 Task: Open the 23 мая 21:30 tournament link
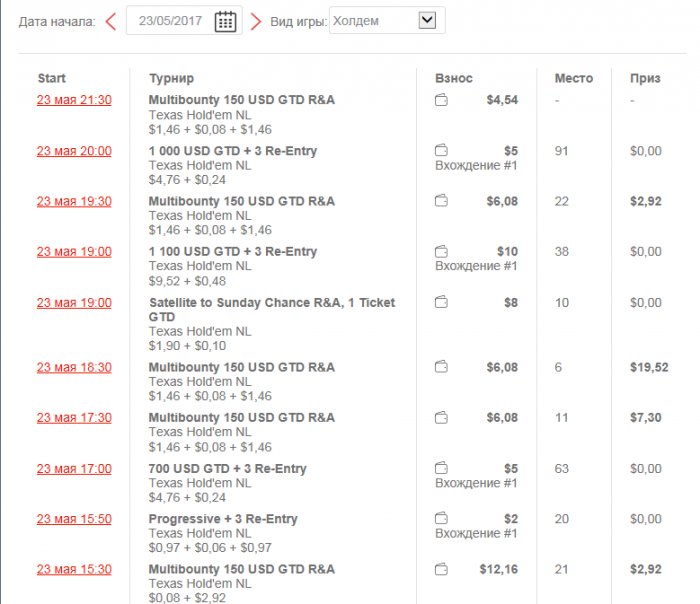tap(74, 100)
